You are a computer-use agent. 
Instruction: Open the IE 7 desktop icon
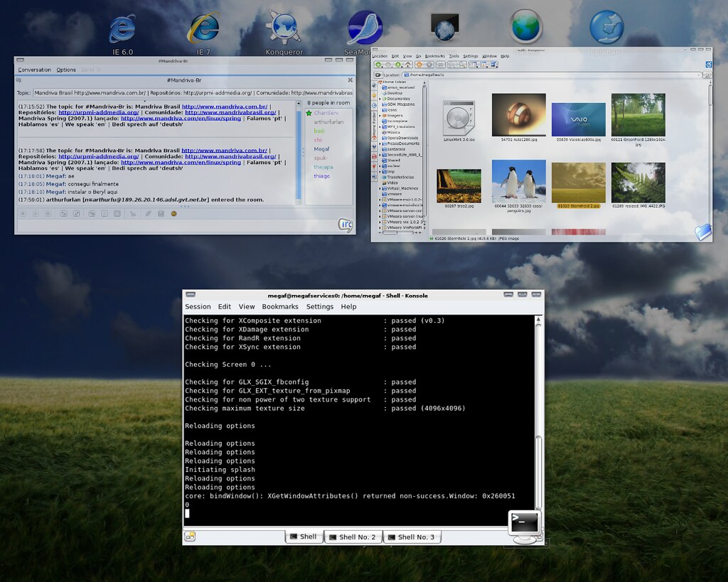203,34
